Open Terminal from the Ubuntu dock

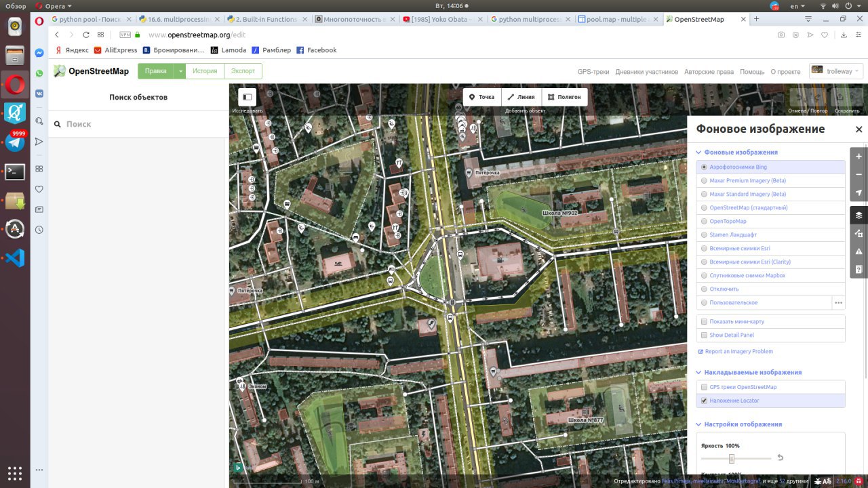(x=15, y=171)
